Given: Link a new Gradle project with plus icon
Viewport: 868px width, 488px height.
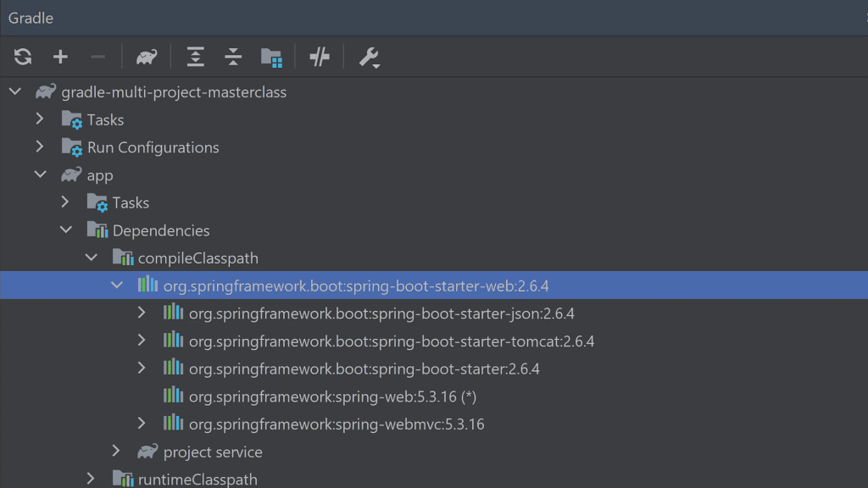Looking at the screenshot, I should coord(60,57).
